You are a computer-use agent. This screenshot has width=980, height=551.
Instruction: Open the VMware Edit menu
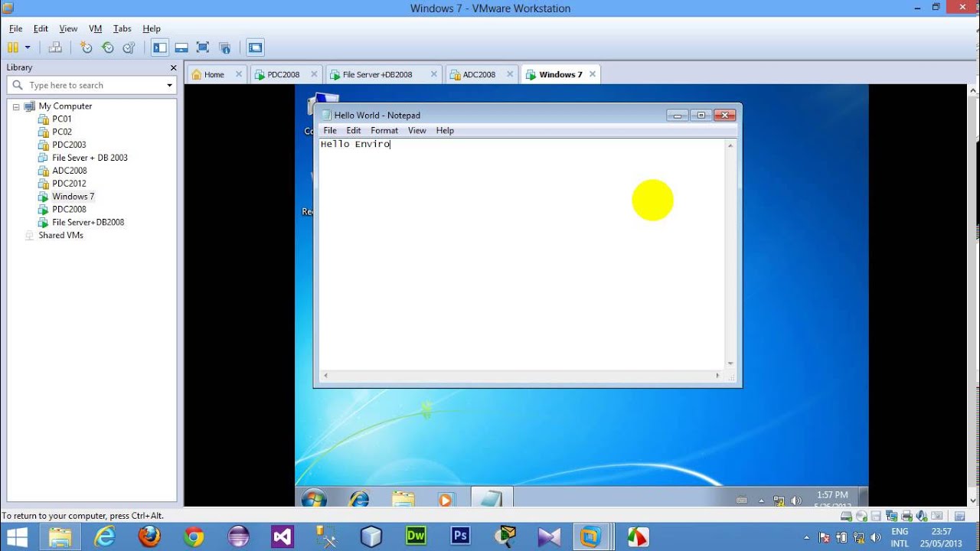(x=41, y=28)
